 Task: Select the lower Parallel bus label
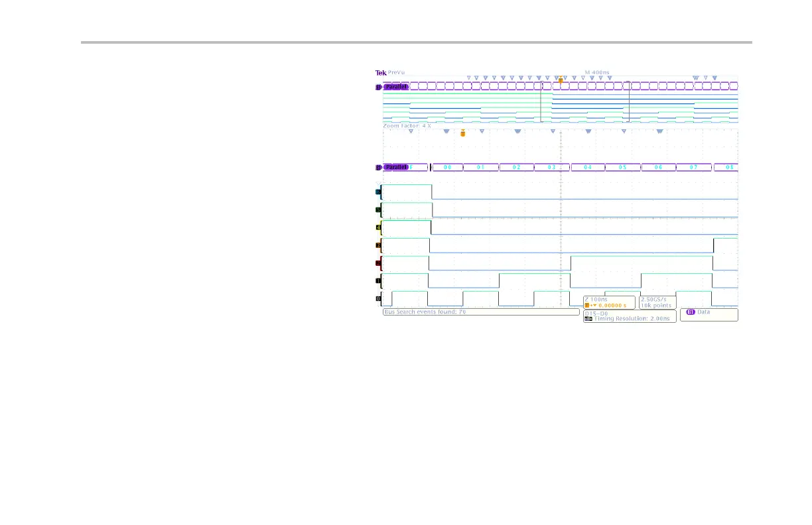[x=396, y=168]
